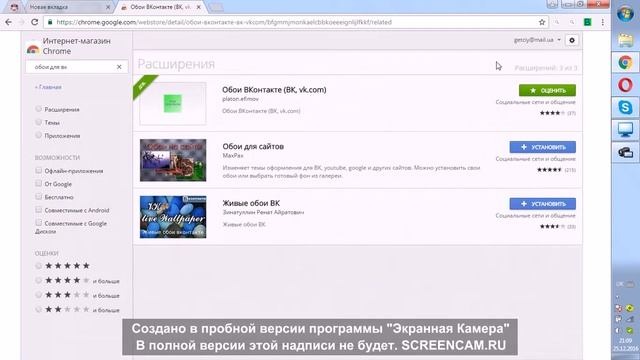Install Живые обои ВК extension

(x=542, y=204)
